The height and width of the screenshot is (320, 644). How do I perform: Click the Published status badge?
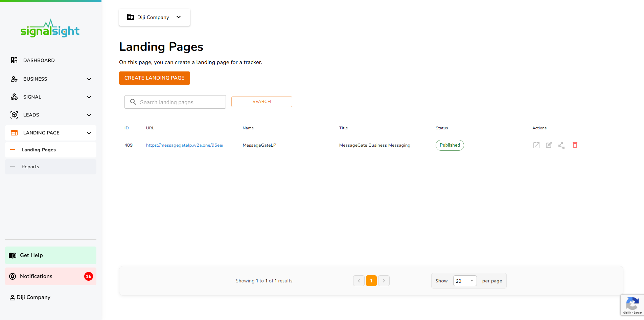click(450, 145)
